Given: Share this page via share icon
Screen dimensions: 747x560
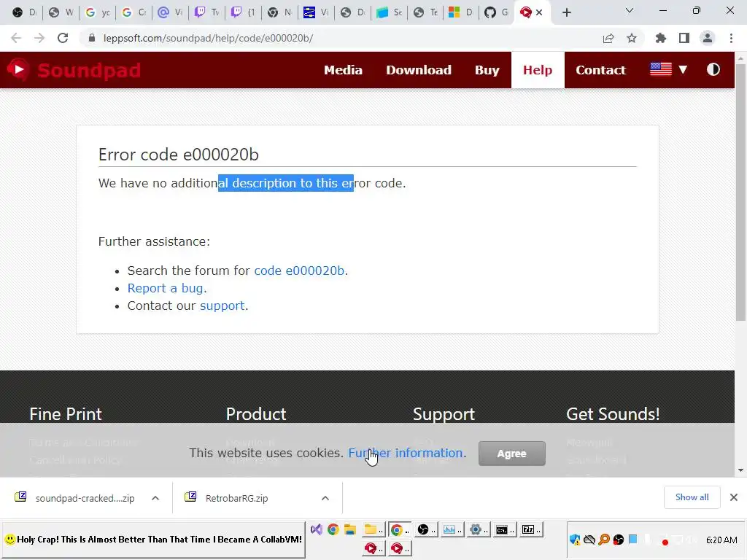Looking at the screenshot, I should (x=608, y=38).
